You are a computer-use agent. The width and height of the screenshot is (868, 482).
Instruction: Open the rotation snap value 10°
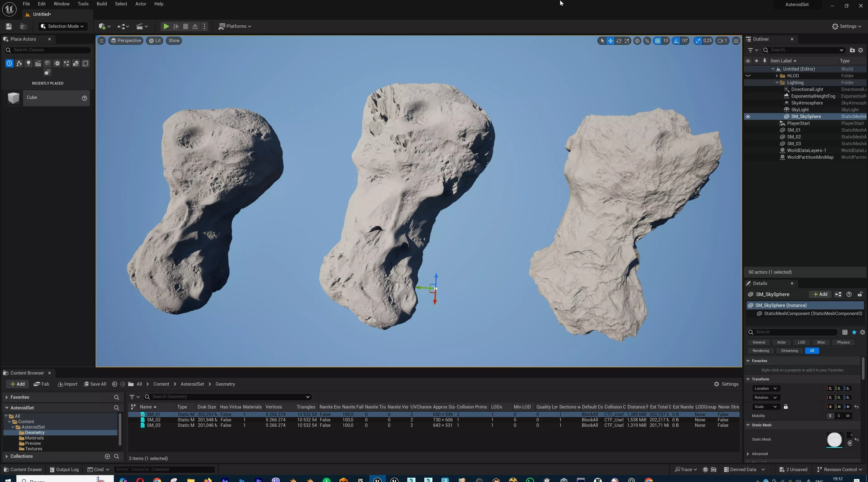tap(685, 41)
